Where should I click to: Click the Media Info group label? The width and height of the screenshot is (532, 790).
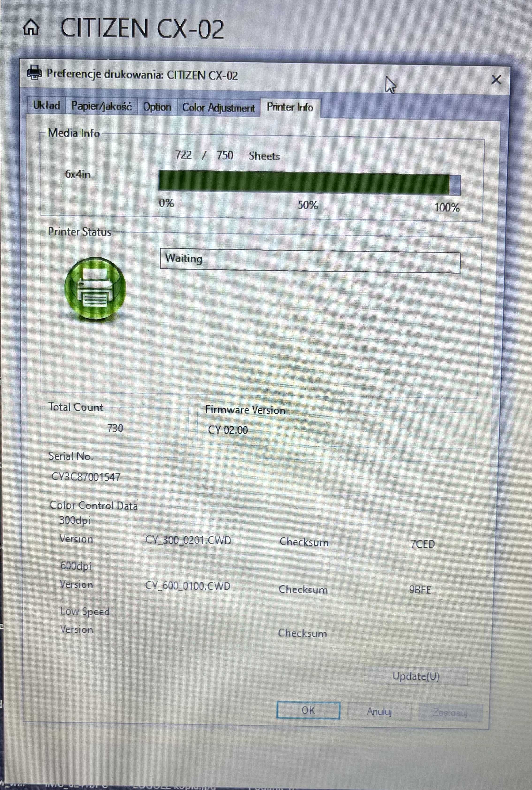coord(74,133)
